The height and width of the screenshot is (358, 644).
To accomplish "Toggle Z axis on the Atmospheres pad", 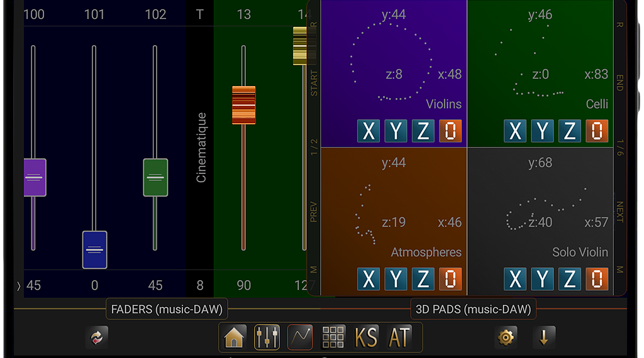I will 423,279.
